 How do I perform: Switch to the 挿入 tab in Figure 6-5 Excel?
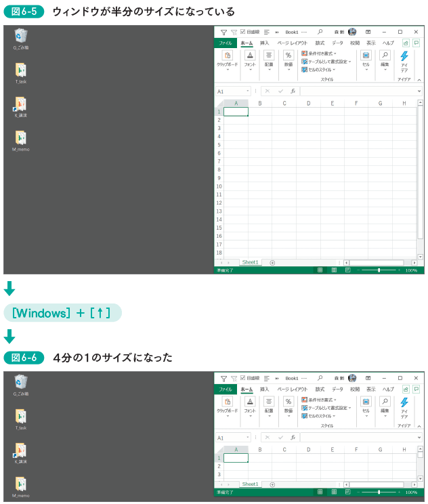coord(264,43)
